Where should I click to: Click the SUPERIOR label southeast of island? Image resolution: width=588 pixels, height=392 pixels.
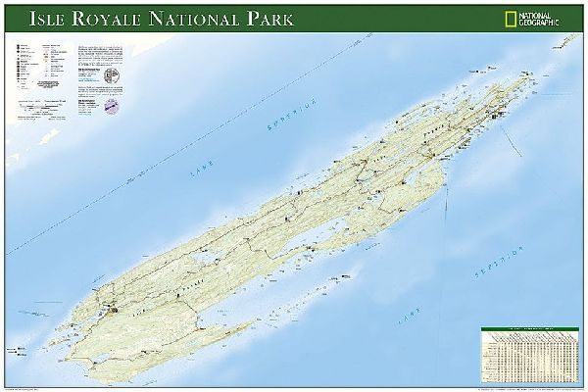point(499,262)
